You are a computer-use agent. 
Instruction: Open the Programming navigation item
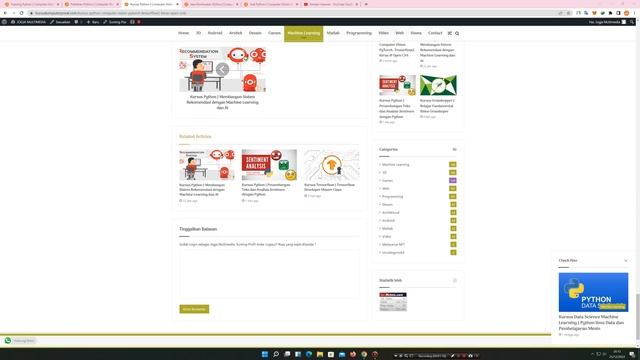coord(359,33)
